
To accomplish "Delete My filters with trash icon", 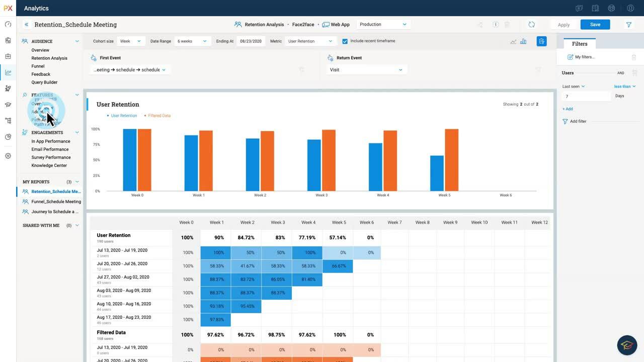I will (634, 57).
